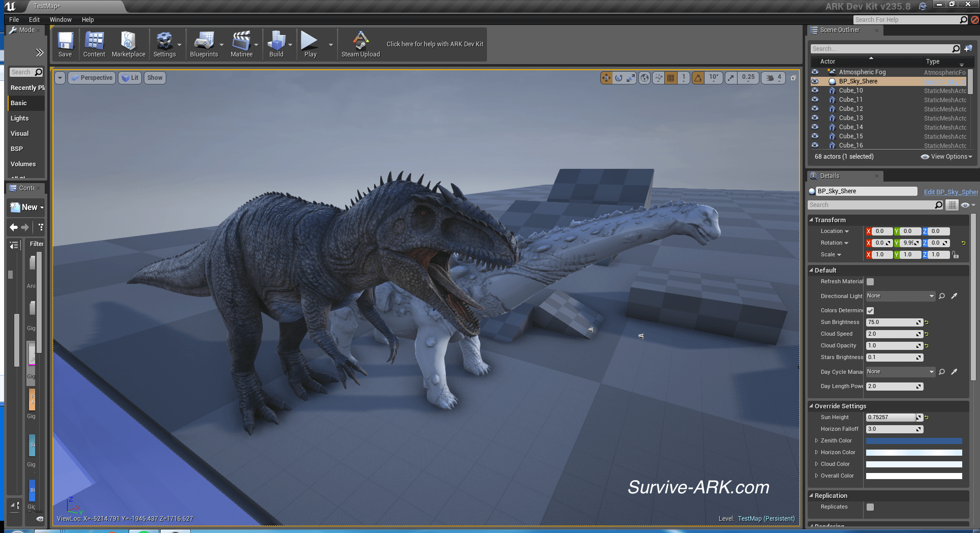Screen dimensions: 980x533
Task: Click the Show viewport button
Action: coord(155,78)
